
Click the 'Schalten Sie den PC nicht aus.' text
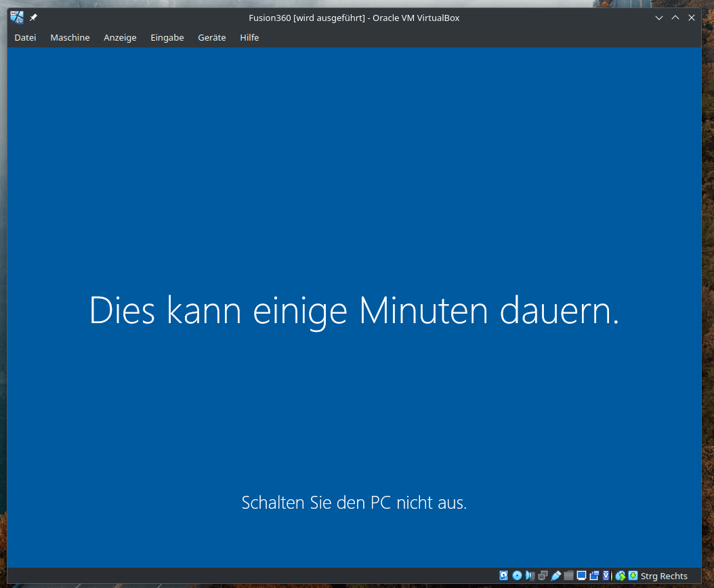(354, 503)
